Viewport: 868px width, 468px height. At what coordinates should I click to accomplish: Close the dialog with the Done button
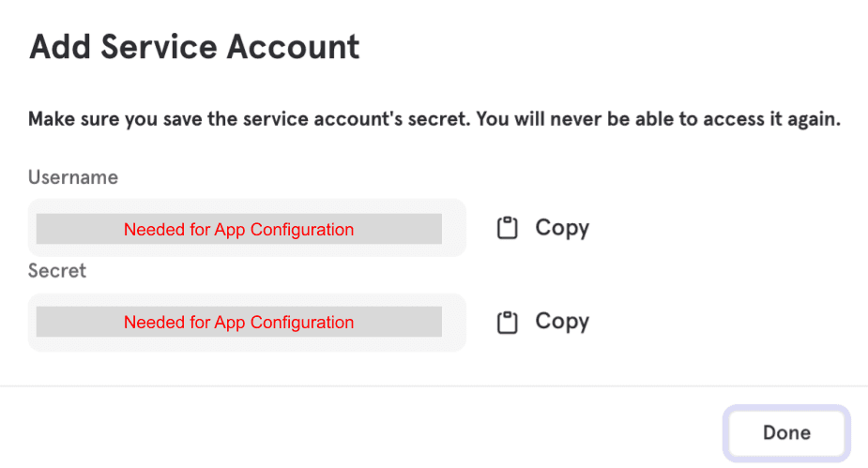(x=786, y=432)
